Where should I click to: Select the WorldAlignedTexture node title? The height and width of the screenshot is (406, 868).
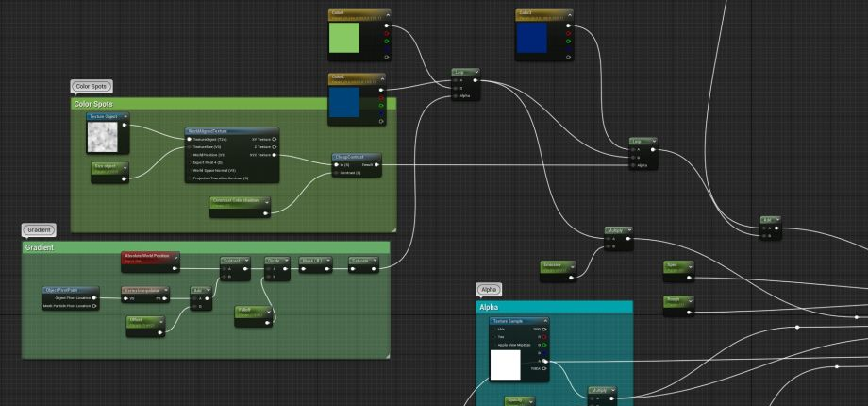coord(209,131)
